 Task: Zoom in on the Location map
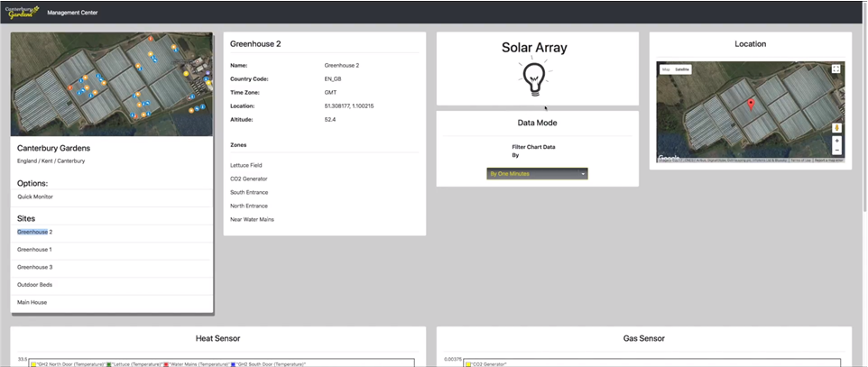tap(836, 142)
